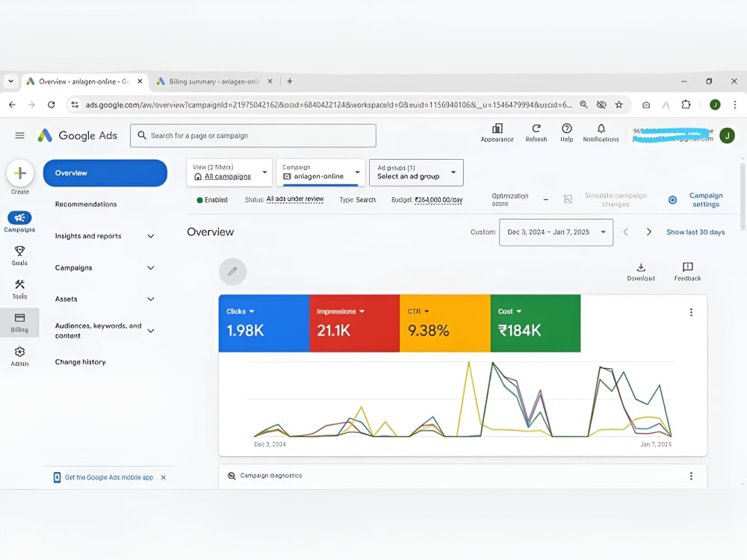Click the browser address bar URL
747x560 pixels.
coord(329,105)
